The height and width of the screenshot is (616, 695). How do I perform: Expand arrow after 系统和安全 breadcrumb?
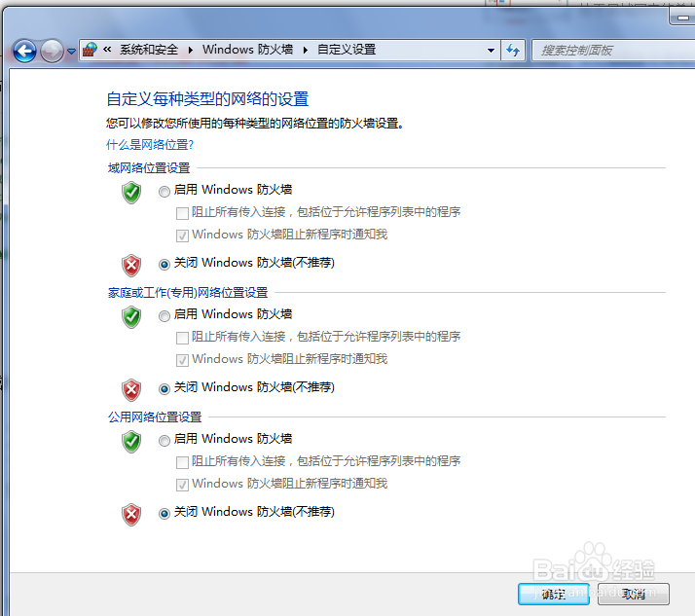pyautogui.click(x=191, y=50)
